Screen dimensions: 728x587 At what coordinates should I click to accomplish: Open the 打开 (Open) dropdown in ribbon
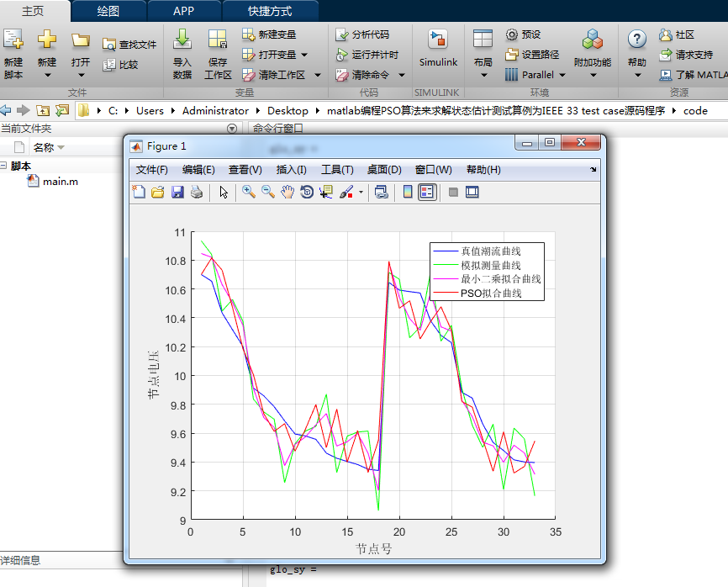[81, 75]
